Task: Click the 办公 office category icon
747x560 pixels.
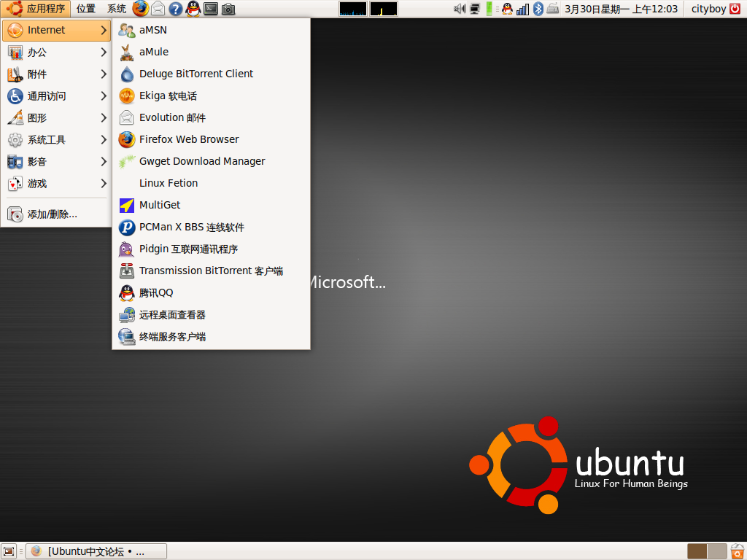Action: click(x=15, y=52)
